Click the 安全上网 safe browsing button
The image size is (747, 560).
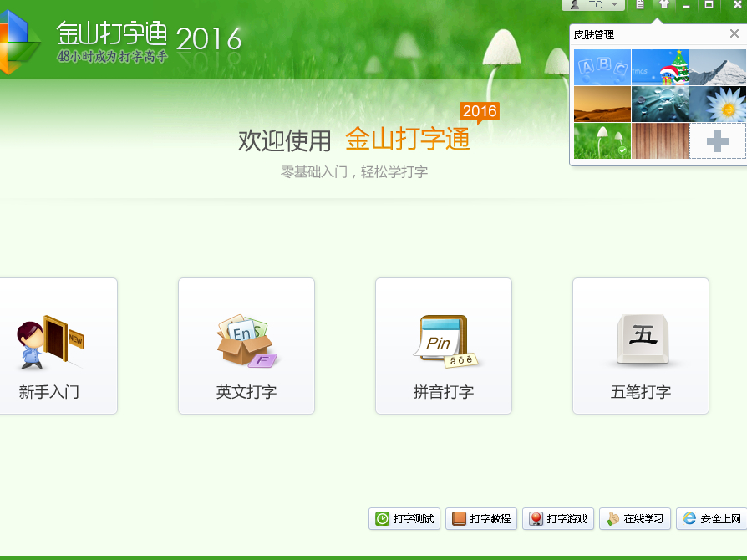(x=712, y=518)
